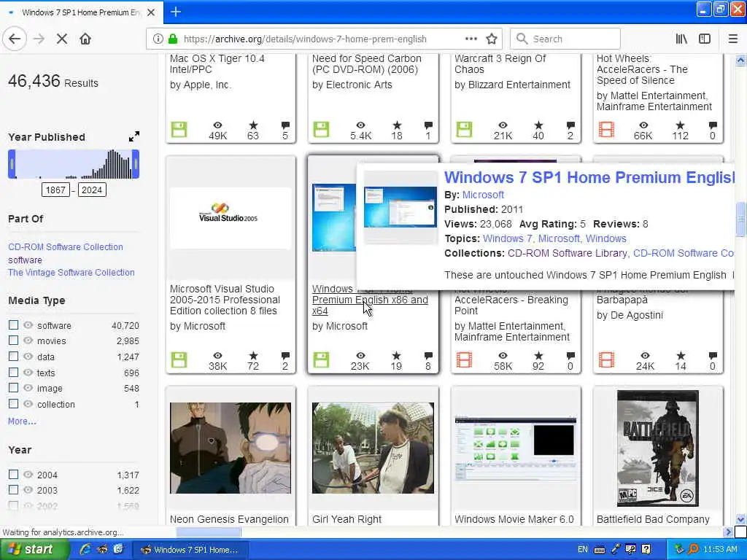Bookmark this page with the star icon
Image resolution: width=747 pixels, height=560 pixels.
pos(492,39)
